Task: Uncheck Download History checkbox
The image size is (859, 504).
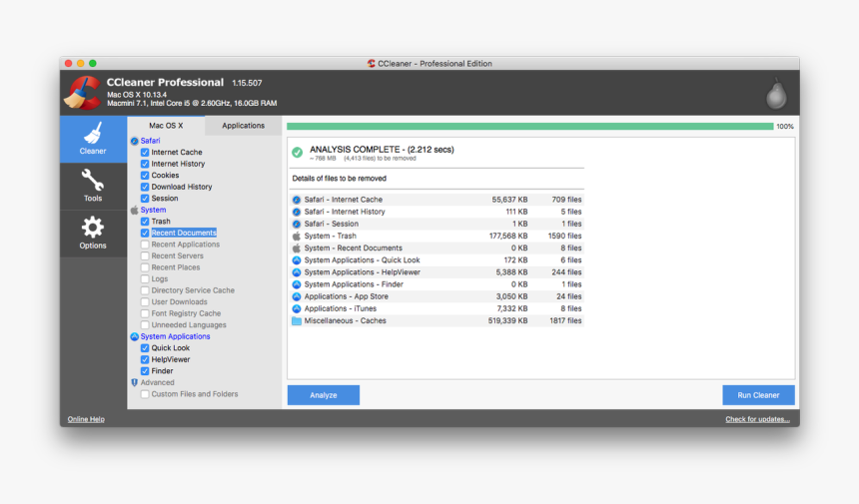Action: coord(145,187)
